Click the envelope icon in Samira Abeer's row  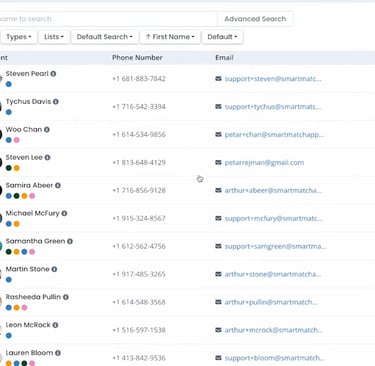pos(218,190)
